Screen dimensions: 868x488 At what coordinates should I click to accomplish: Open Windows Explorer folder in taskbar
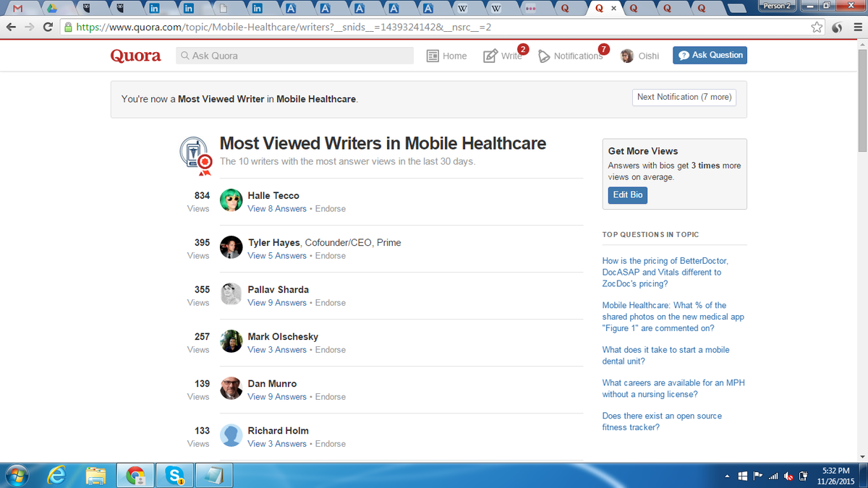point(95,475)
